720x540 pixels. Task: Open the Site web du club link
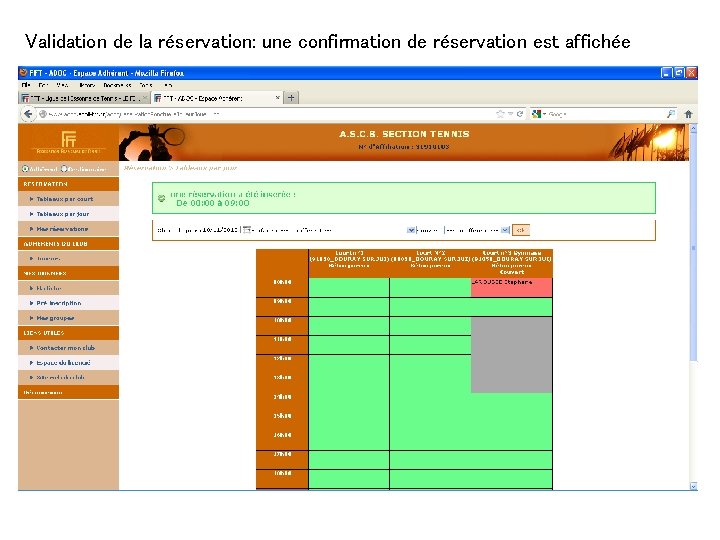click(x=61, y=377)
